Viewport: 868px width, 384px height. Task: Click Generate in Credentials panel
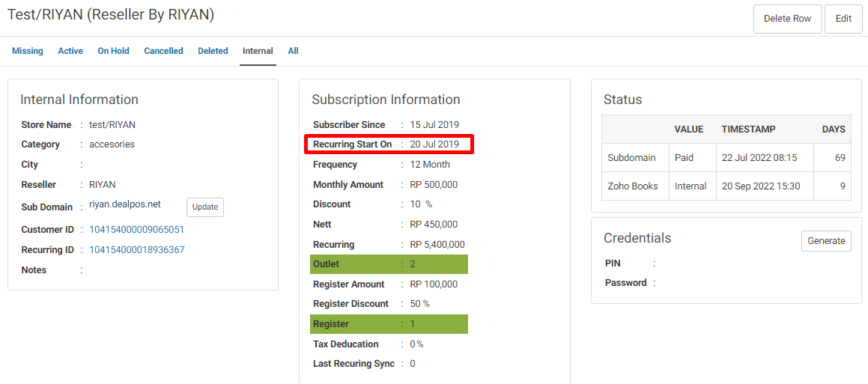[826, 241]
